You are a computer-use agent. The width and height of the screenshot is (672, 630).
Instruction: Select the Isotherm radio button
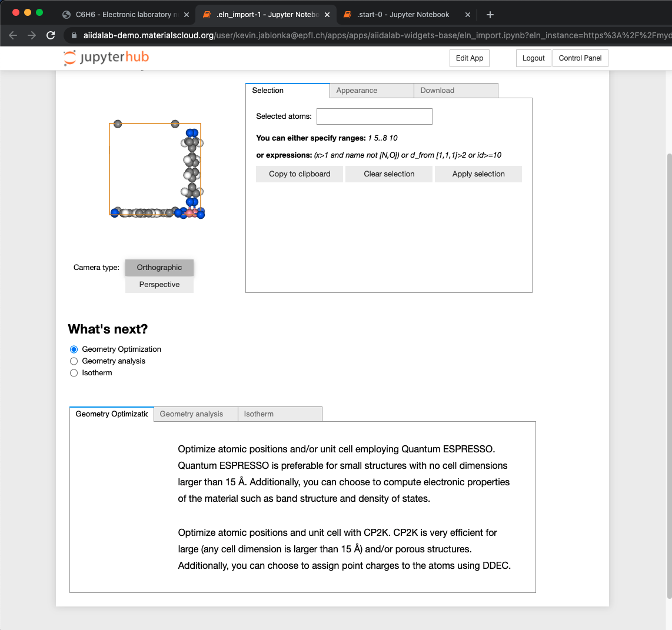74,372
